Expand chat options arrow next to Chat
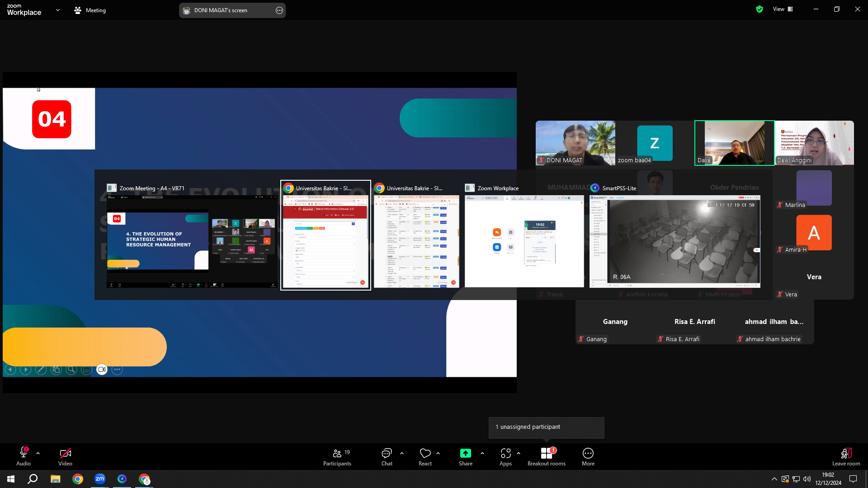Screen dimensions: 868x488 [x=402, y=453]
